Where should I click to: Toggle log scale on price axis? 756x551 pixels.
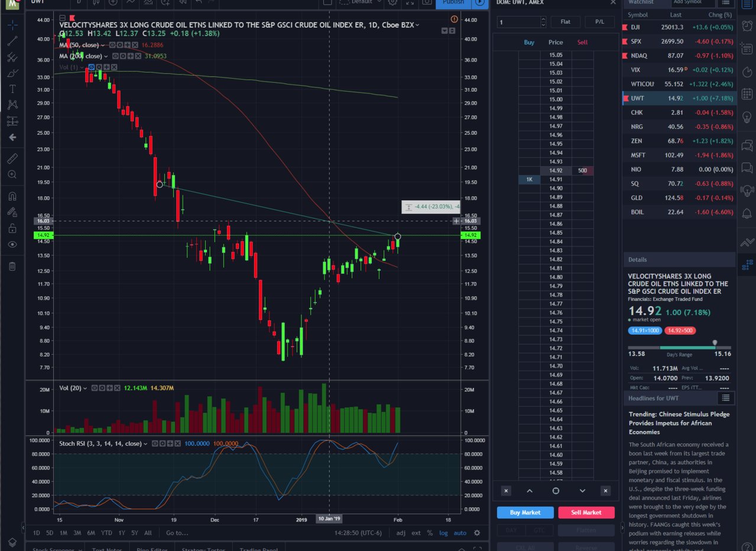coord(443,533)
